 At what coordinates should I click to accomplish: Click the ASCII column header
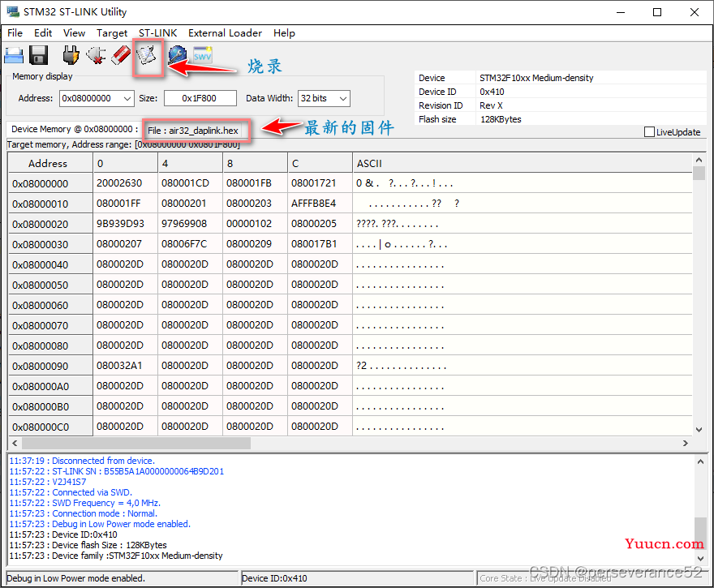coord(523,163)
